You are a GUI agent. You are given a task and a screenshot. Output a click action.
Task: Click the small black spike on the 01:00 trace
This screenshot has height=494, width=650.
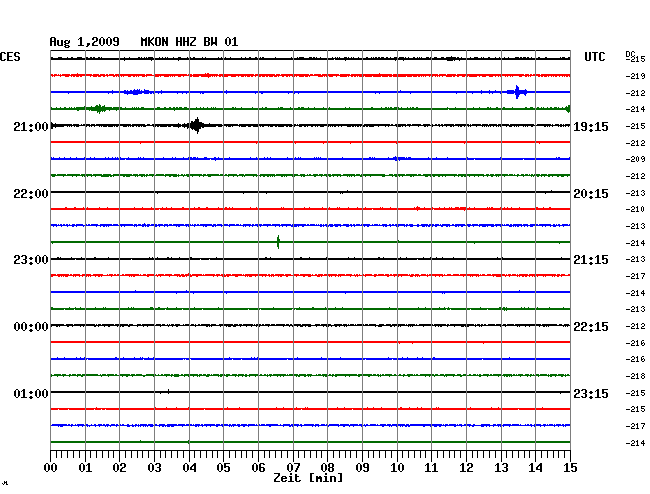(168, 391)
